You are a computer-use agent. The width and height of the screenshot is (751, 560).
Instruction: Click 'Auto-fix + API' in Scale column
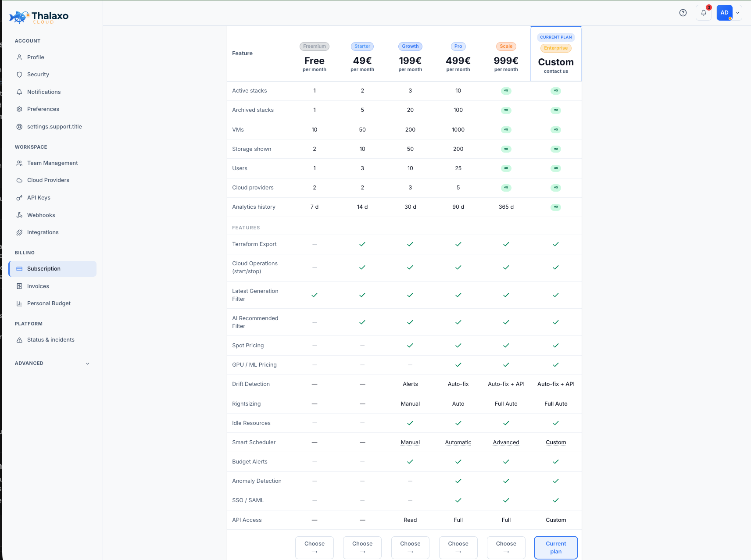tap(506, 384)
